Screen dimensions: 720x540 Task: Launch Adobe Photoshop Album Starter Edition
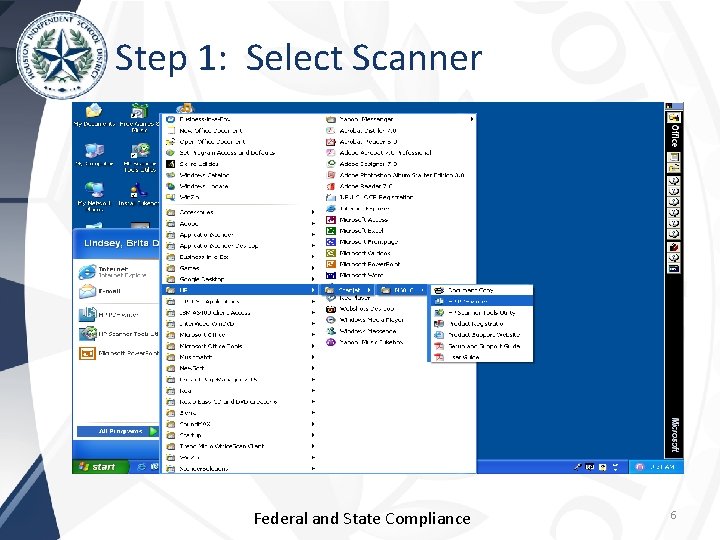[395, 175]
